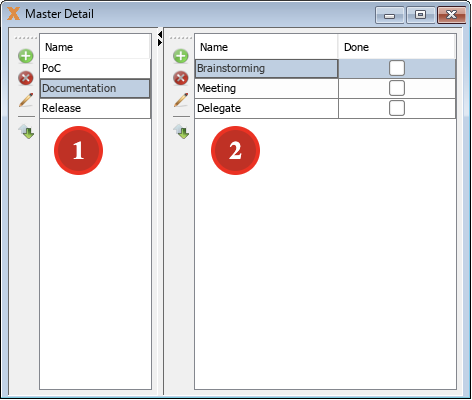The height and width of the screenshot is (400, 472).
Task: Maximize the Master Detail window
Action: coord(420,15)
